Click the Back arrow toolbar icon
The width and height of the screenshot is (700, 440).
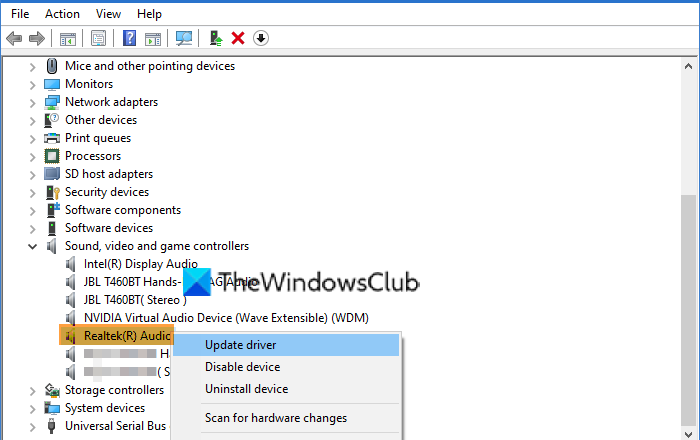[14, 38]
